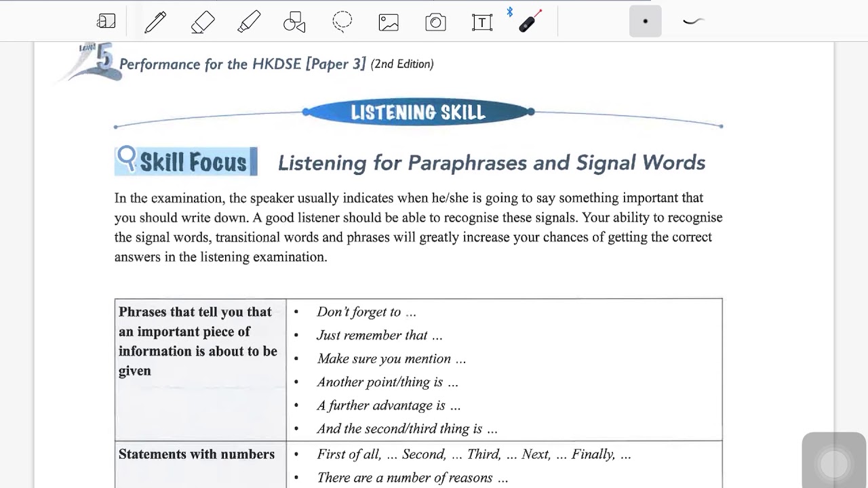Click the Skill Focus label
This screenshot has height=488, width=868.
click(x=193, y=163)
